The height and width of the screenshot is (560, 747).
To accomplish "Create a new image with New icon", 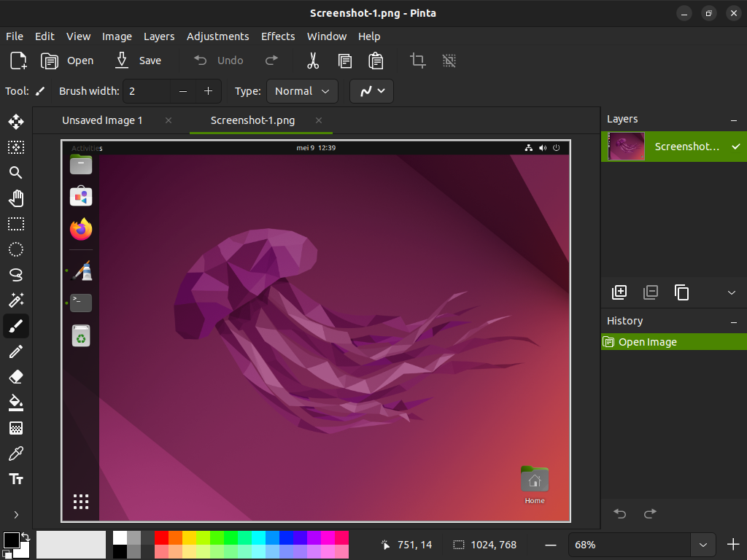I will click(18, 61).
